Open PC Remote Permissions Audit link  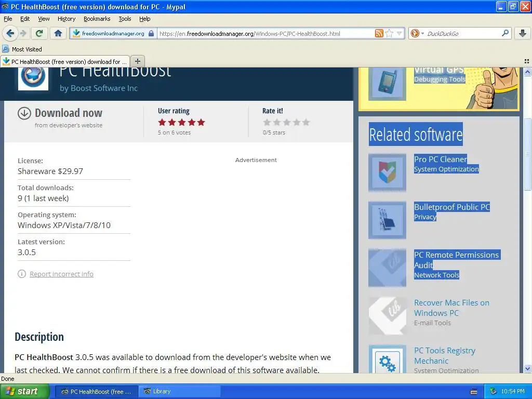point(457,260)
